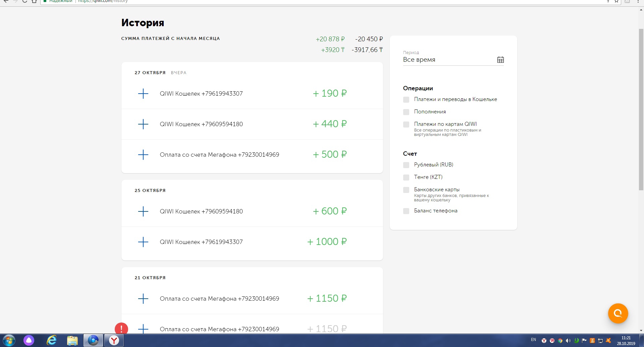
Task: Tick the Тенге (KZT) account checkbox
Action: pyautogui.click(x=406, y=177)
